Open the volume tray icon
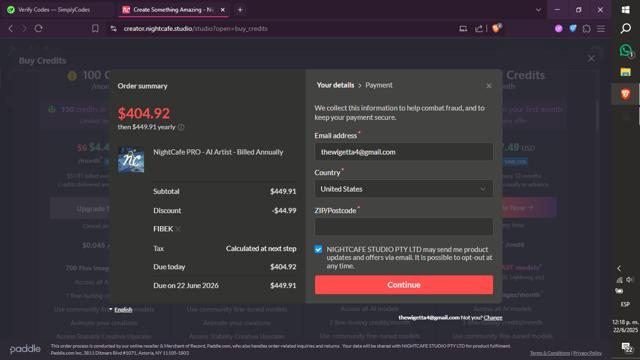The height and width of the screenshot is (360, 640). [x=630, y=280]
